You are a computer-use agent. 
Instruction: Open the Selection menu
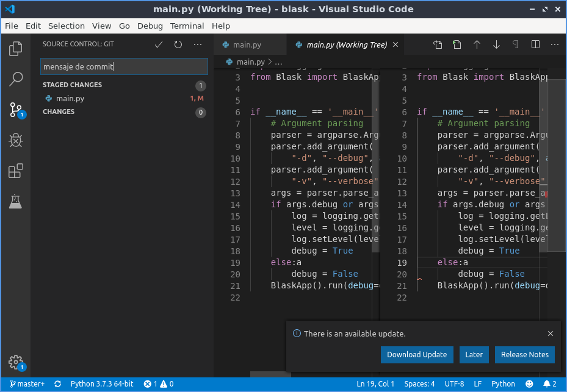[66, 26]
